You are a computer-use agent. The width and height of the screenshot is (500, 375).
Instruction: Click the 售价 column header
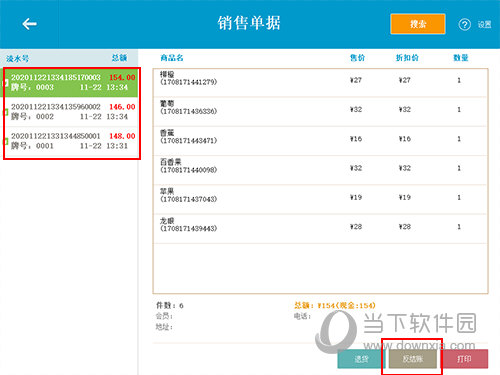click(358, 58)
